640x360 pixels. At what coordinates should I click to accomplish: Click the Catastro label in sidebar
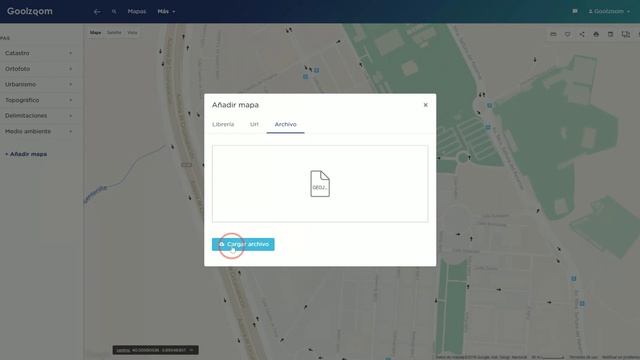pyautogui.click(x=17, y=53)
